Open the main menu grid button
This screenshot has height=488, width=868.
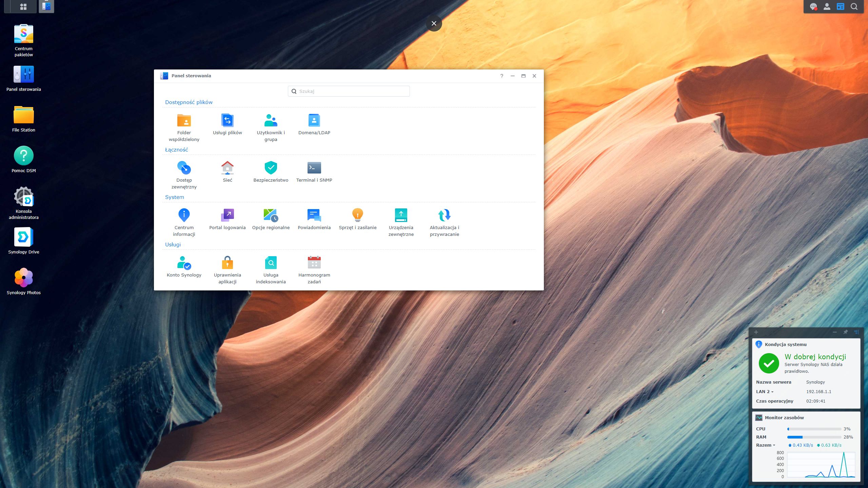[23, 6]
